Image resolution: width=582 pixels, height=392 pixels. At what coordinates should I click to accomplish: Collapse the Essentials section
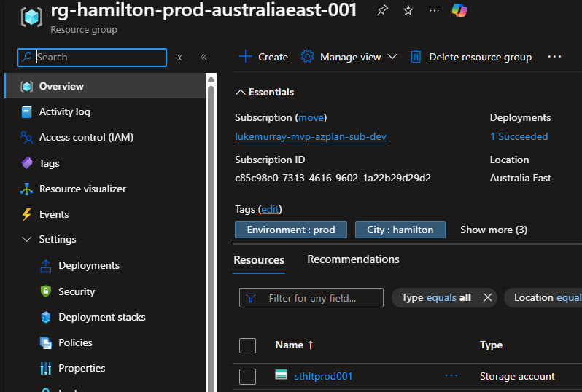(241, 93)
